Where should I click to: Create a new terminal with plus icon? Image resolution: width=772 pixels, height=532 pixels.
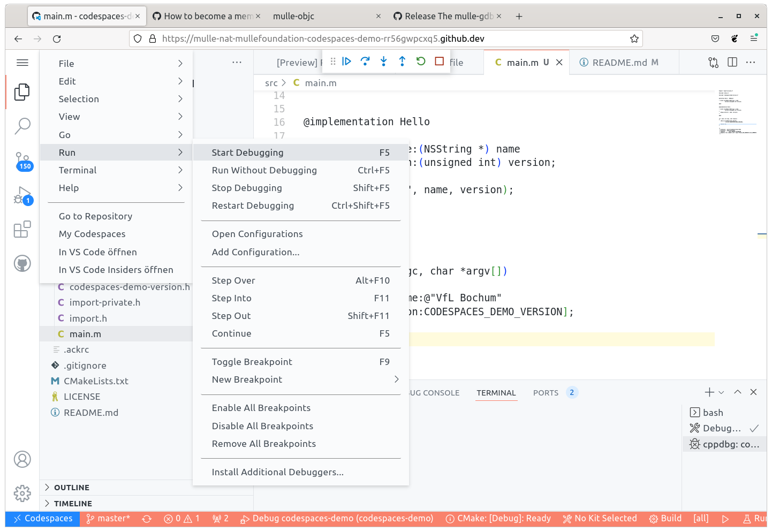coord(709,392)
